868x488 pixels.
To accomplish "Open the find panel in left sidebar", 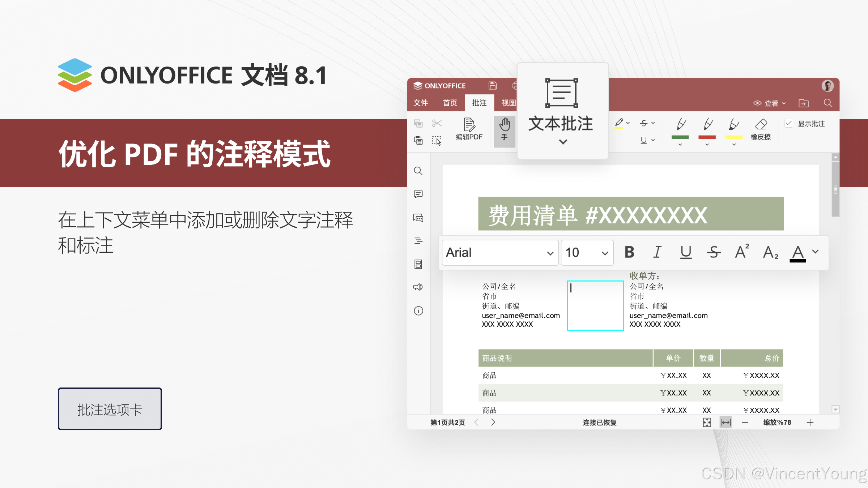I will coord(418,171).
